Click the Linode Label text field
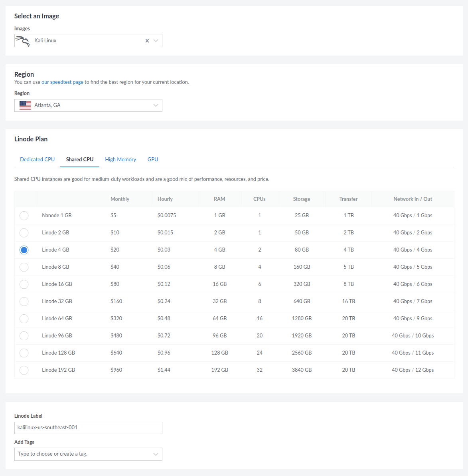468x476 pixels. pyautogui.click(x=88, y=428)
